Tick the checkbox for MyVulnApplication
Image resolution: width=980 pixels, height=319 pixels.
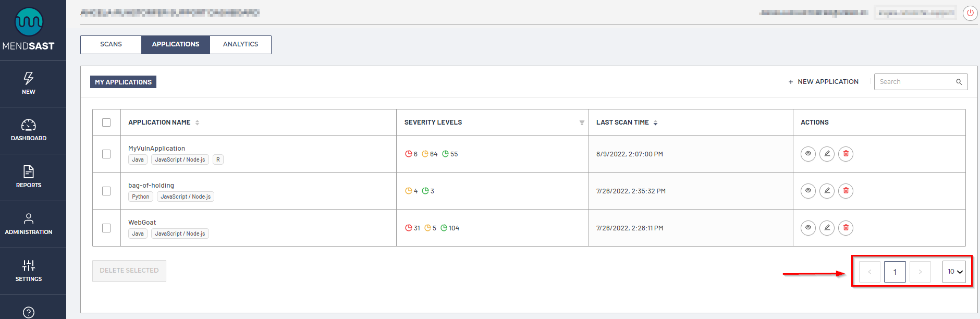click(106, 154)
